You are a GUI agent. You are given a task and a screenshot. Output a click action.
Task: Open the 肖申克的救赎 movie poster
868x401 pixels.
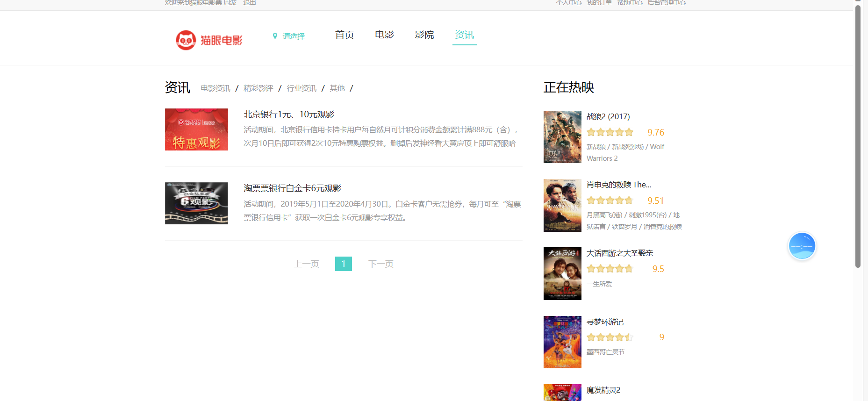coord(562,205)
